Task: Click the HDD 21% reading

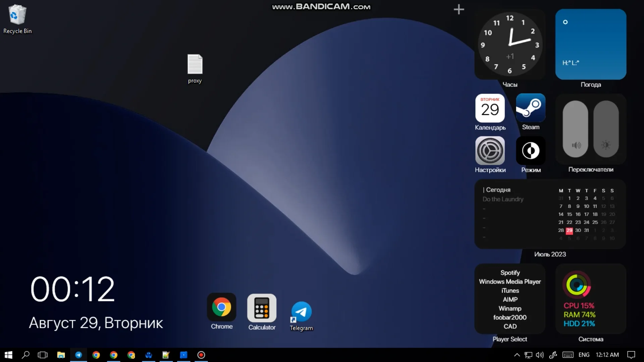Action: point(579,324)
